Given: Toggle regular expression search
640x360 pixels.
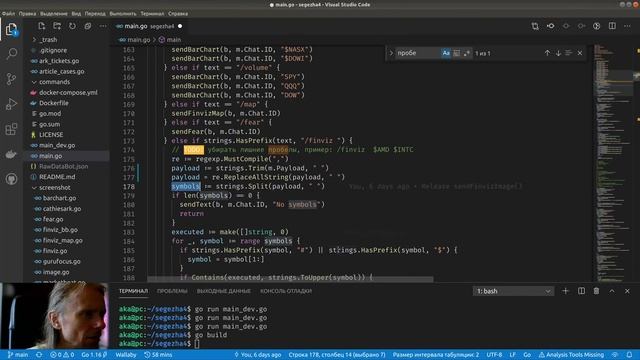Looking at the screenshot, I should point(467,53).
